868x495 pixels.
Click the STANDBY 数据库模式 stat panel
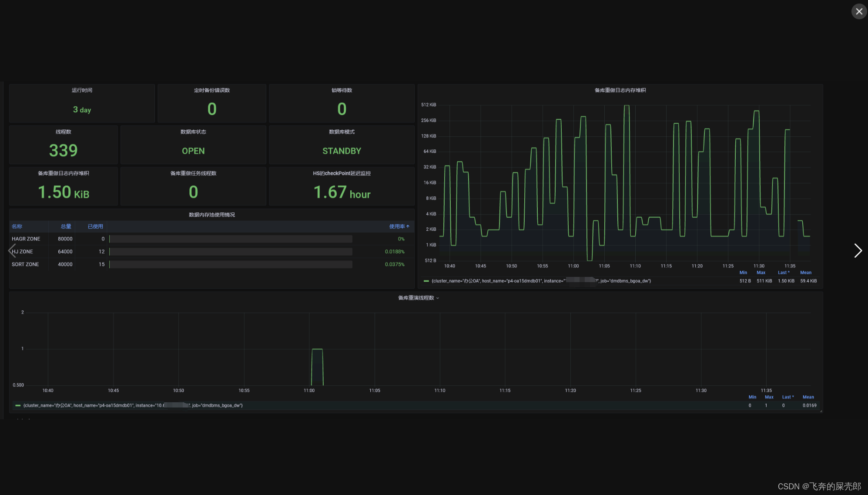pyautogui.click(x=342, y=151)
